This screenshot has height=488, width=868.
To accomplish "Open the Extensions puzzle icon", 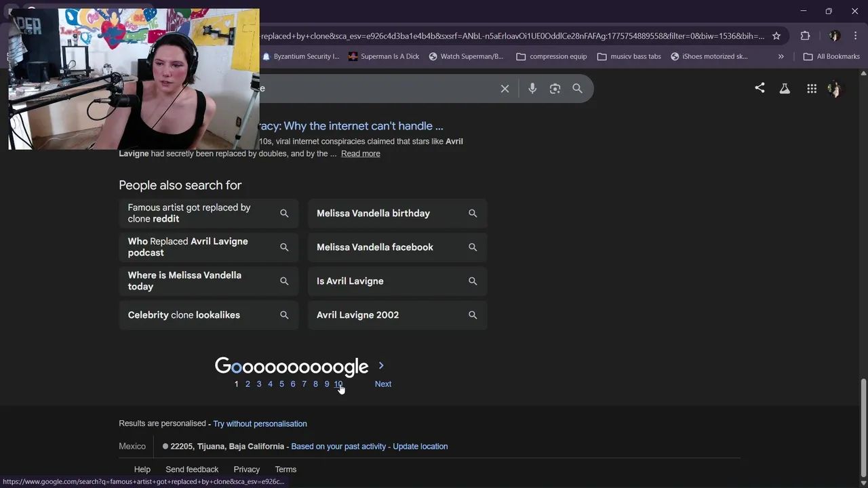I will tap(805, 36).
